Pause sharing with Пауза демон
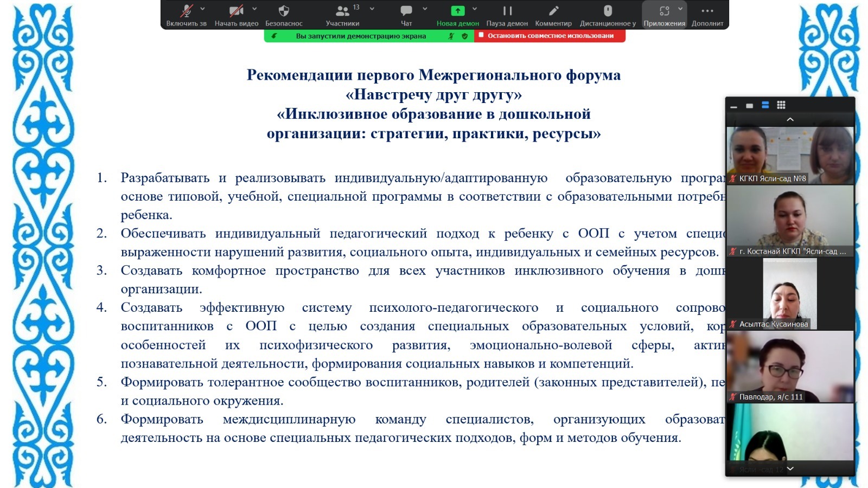This screenshot has width=868, height=488. click(x=507, y=14)
